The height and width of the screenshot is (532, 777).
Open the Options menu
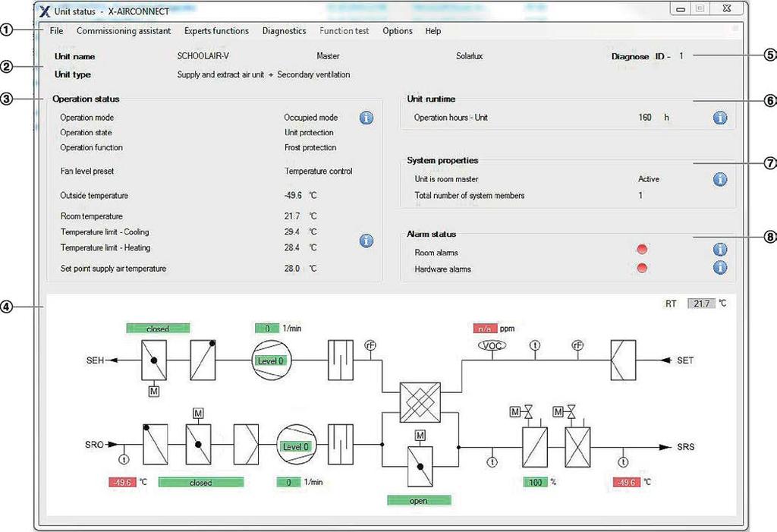coord(398,31)
